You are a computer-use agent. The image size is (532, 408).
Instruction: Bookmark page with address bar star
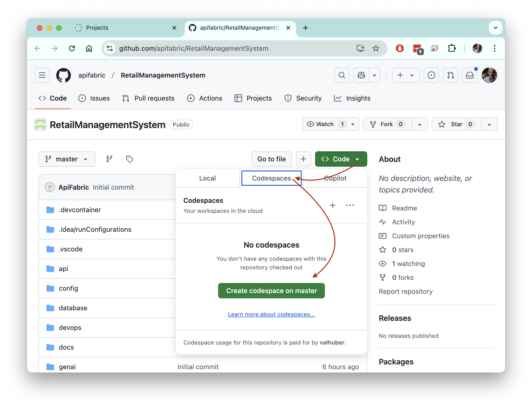pos(376,48)
